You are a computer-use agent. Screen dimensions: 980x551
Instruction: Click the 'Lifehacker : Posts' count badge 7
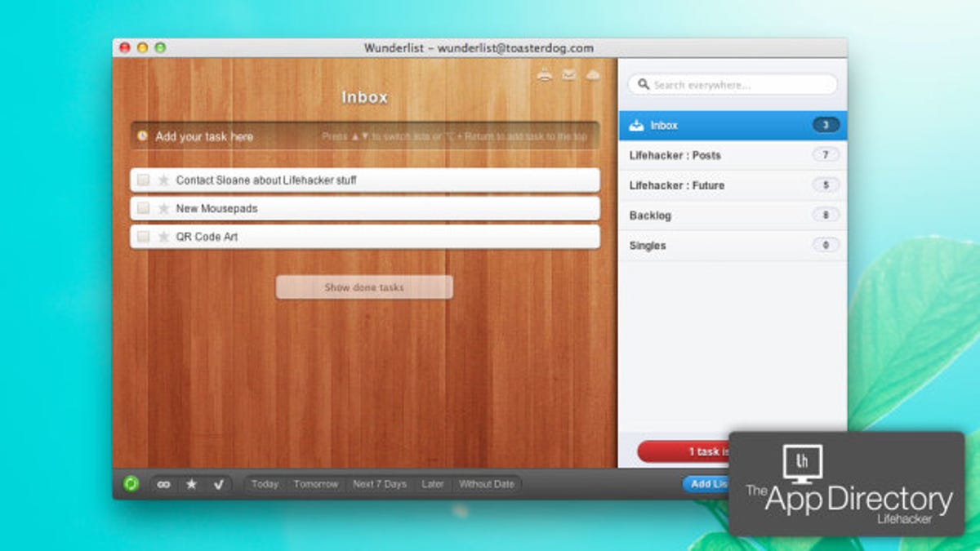coord(826,155)
